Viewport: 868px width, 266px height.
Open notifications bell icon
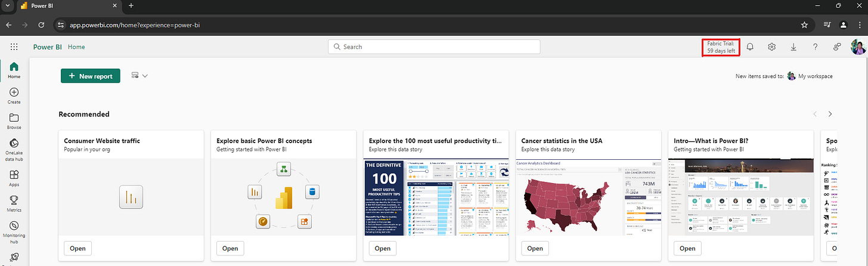[749, 47]
